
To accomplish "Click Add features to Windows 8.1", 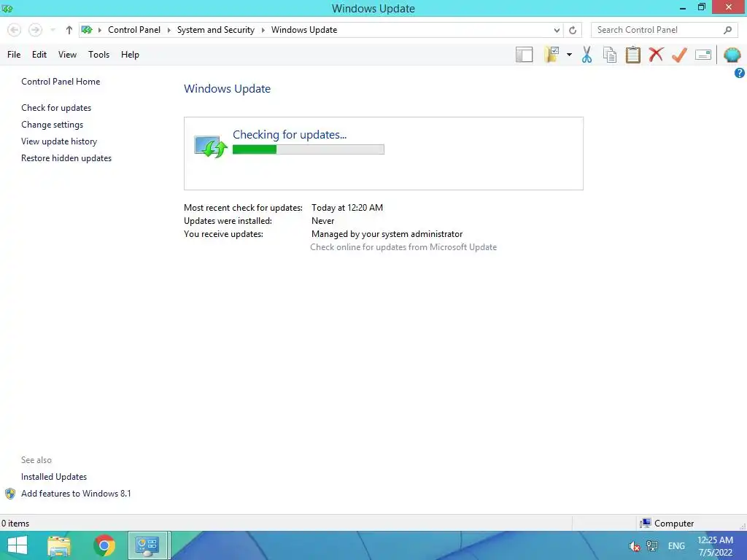I will (x=76, y=494).
